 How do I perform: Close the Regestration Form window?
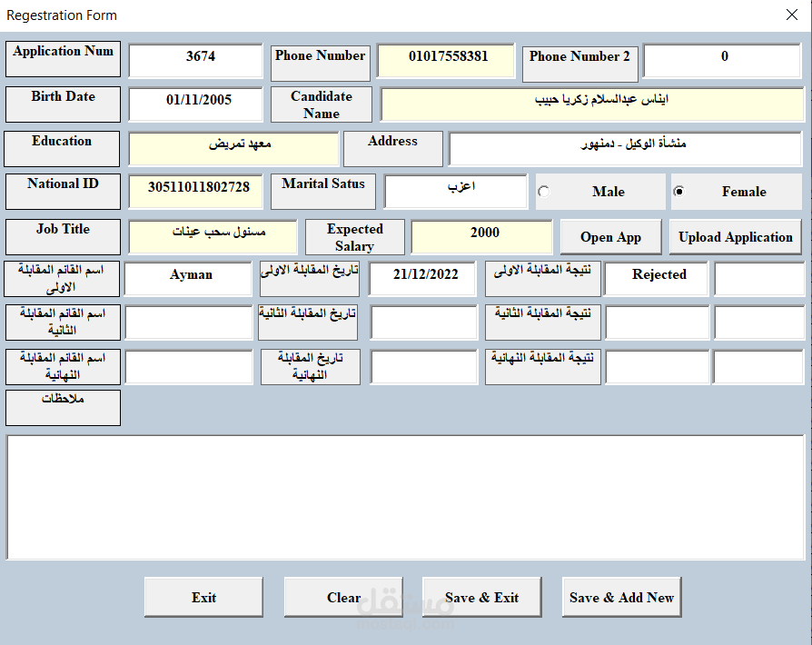[792, 15]
